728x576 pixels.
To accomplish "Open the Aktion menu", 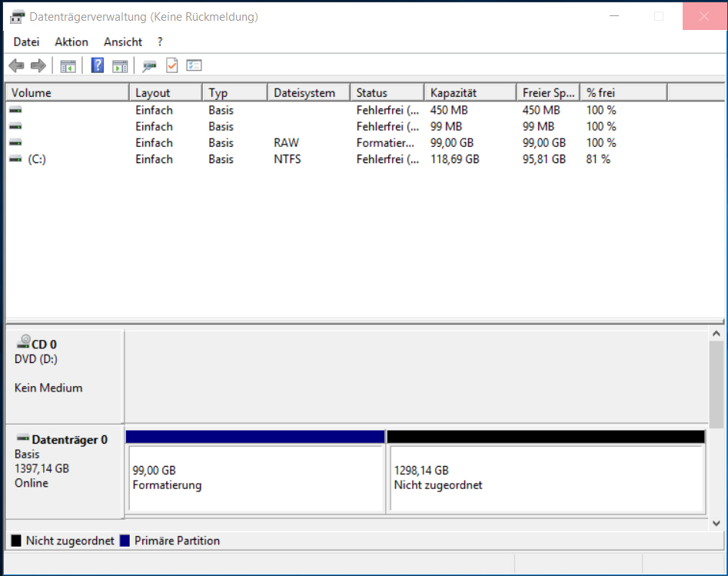I will coord(71,42).
